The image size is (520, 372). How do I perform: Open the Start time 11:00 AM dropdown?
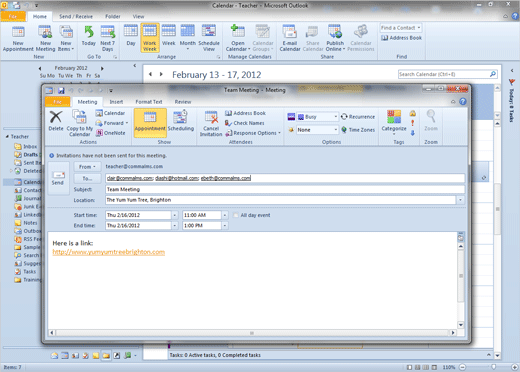pyautogui.click(x=225, y=215)
